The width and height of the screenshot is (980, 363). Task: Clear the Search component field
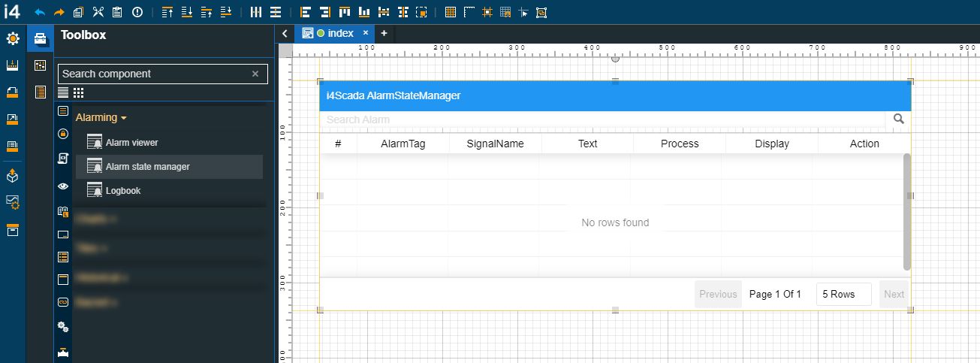[x=255, y=74]
